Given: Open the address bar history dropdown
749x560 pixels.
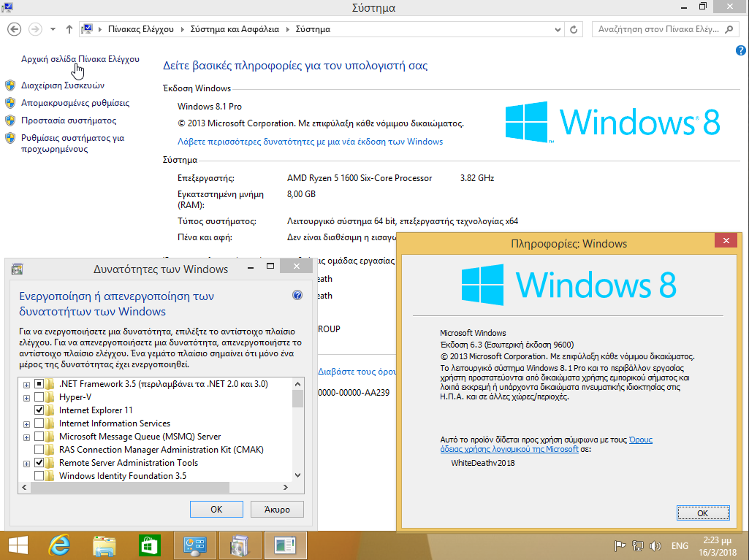Looking at the screenshot, I should click(x=558, y=29).
